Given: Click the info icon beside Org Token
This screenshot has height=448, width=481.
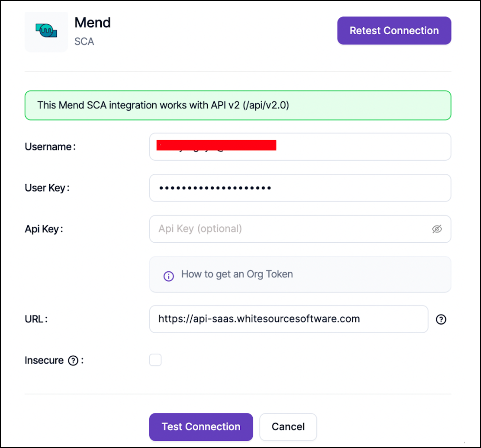Looking at the screenshot, I should 168,276.
